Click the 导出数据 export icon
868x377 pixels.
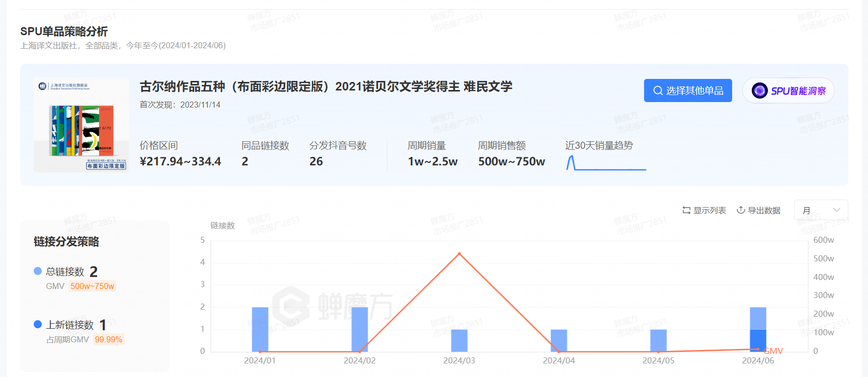(x=741, y=210)
